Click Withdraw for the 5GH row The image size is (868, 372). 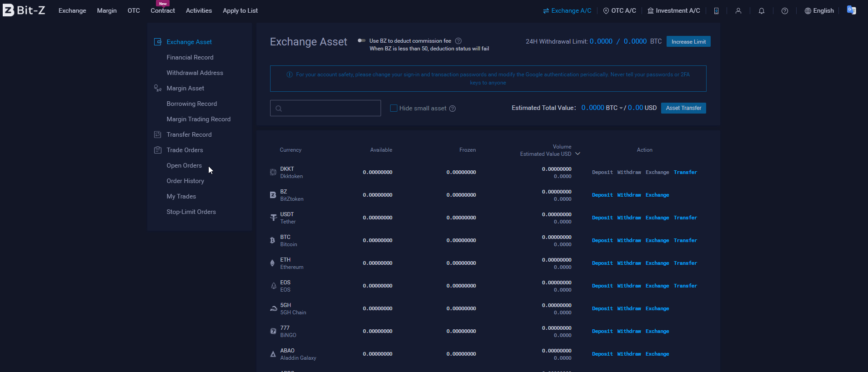(x=629, y=308)
